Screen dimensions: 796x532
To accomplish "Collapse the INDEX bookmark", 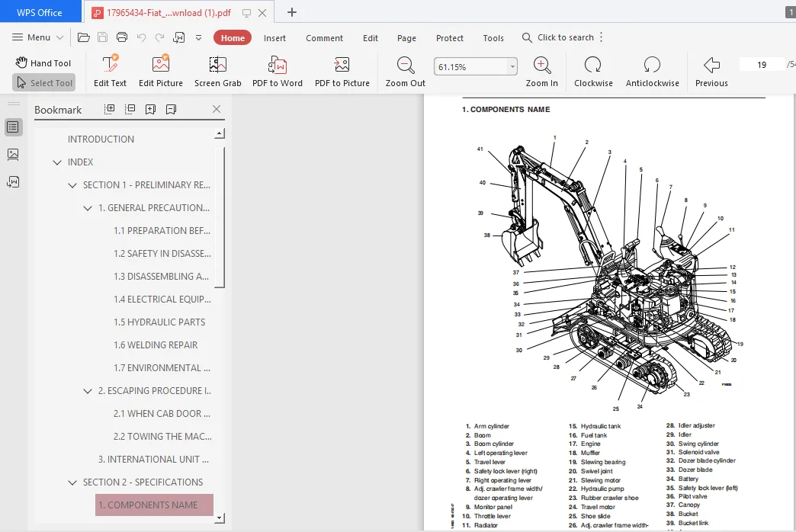I will tap(57, 162).
